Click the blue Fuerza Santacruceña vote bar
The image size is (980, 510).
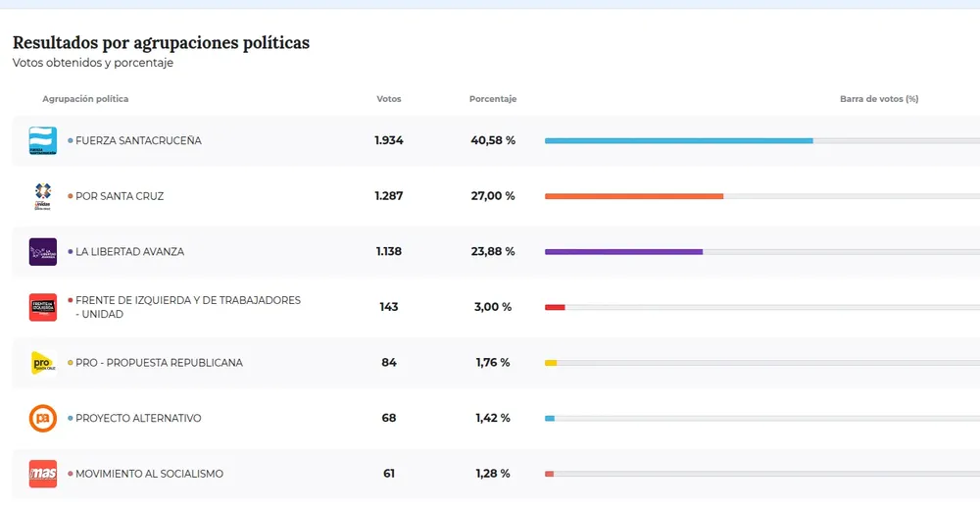click(x=678, y=141)
